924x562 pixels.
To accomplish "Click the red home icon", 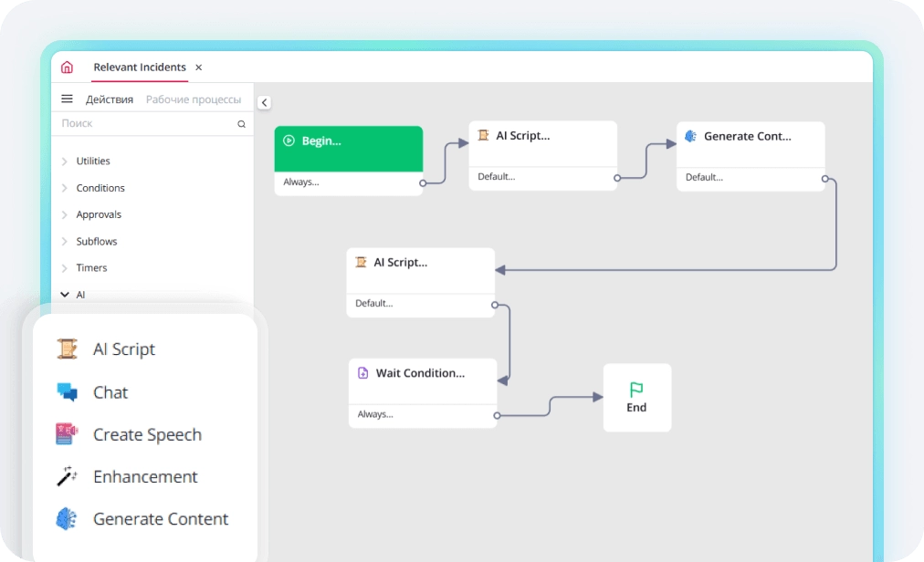I will click(x=68, y=67).
